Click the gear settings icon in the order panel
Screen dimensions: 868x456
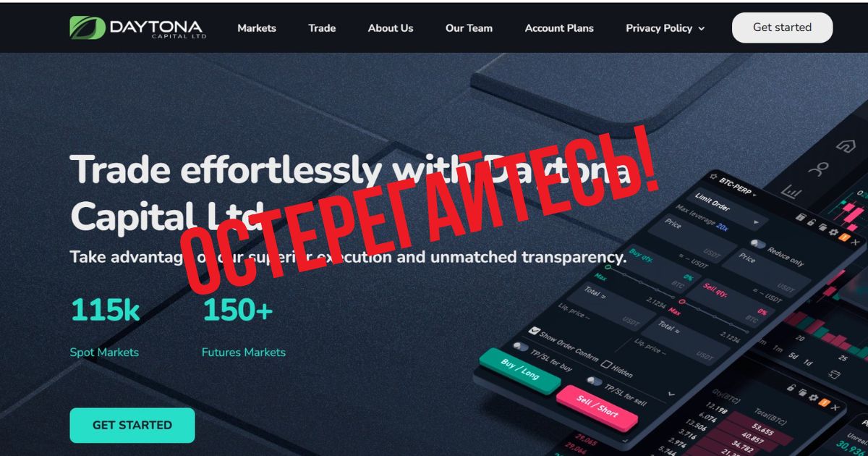click(833, 232)
